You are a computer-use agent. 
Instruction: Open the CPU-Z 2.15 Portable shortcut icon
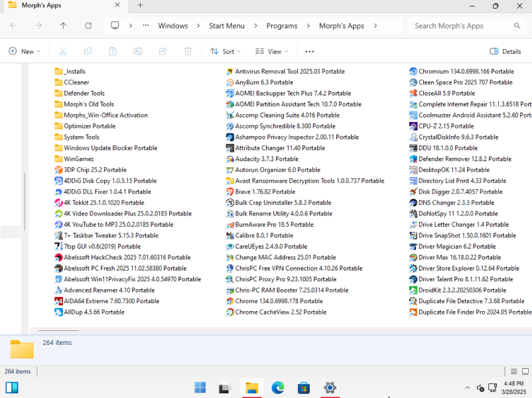coord(413,126)
